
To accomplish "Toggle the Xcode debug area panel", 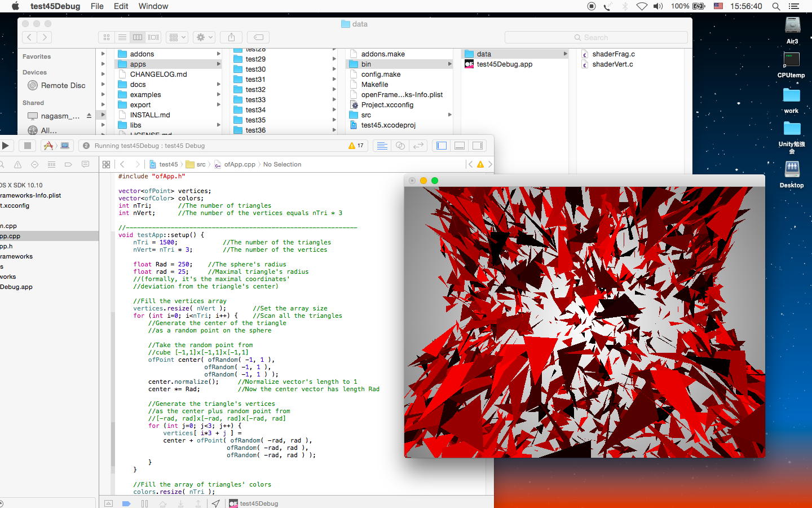I will [x=460, y=146].
